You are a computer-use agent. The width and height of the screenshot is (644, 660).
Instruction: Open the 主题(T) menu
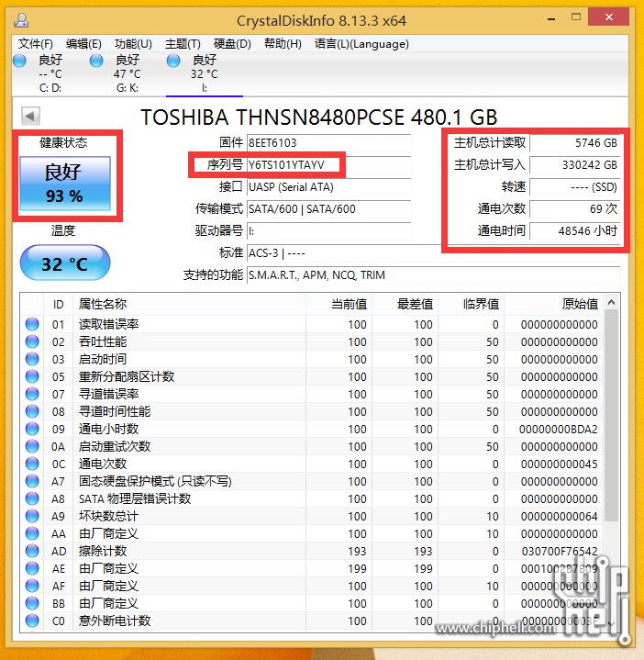click(x=183, y=44)
